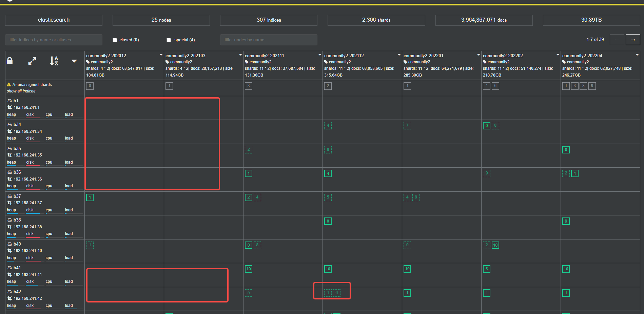644x314 pixels.
Task: Enable the .special (4) checkbox
Action: click(x=169, y=40)
